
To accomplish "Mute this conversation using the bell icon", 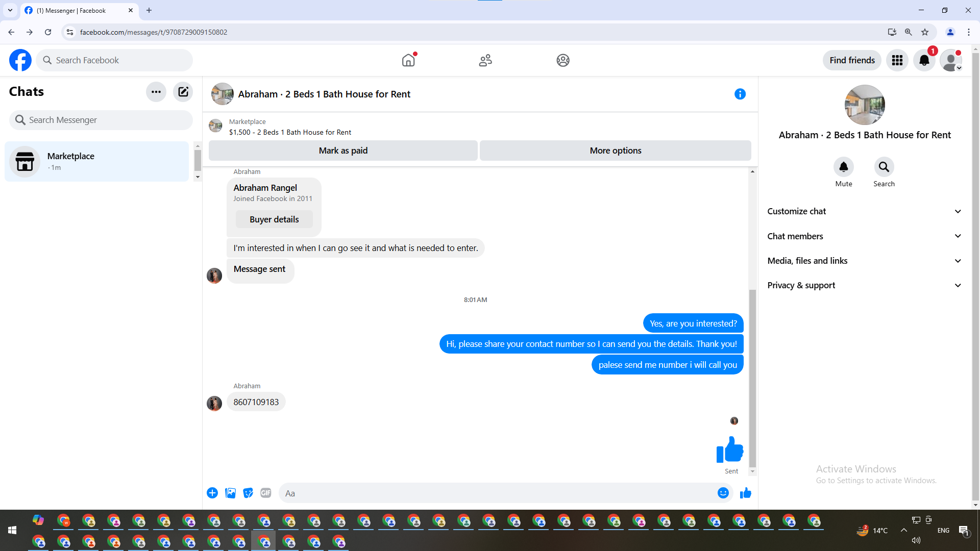I will click(844, 167).
